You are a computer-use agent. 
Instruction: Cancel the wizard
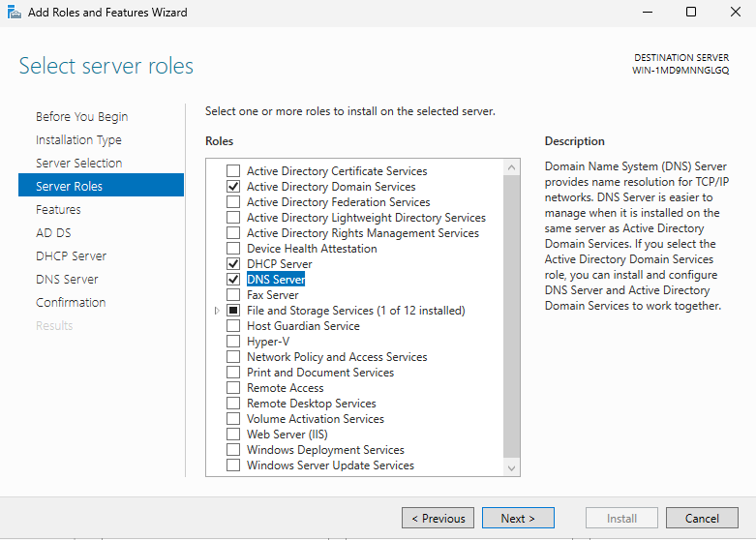pos(702,519)
